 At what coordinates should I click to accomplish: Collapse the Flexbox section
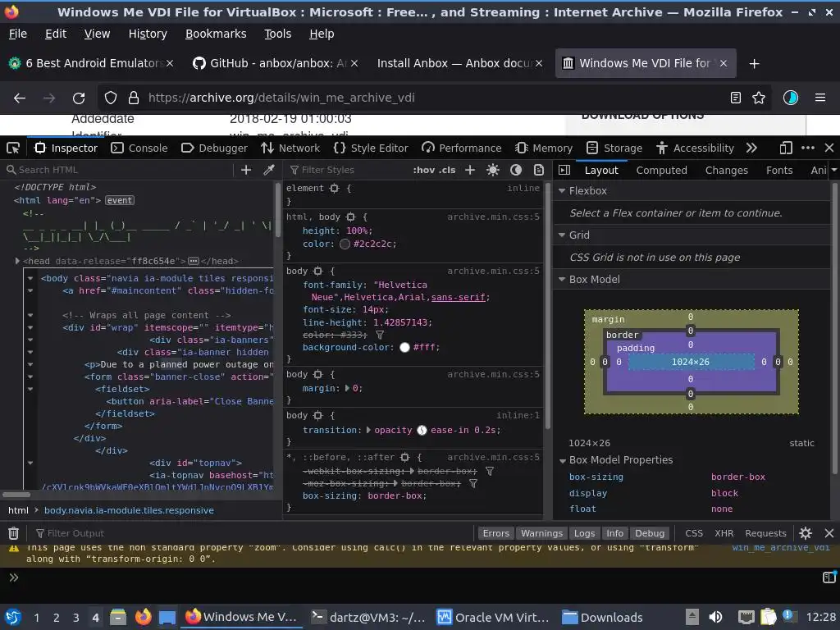coord(562,190)
